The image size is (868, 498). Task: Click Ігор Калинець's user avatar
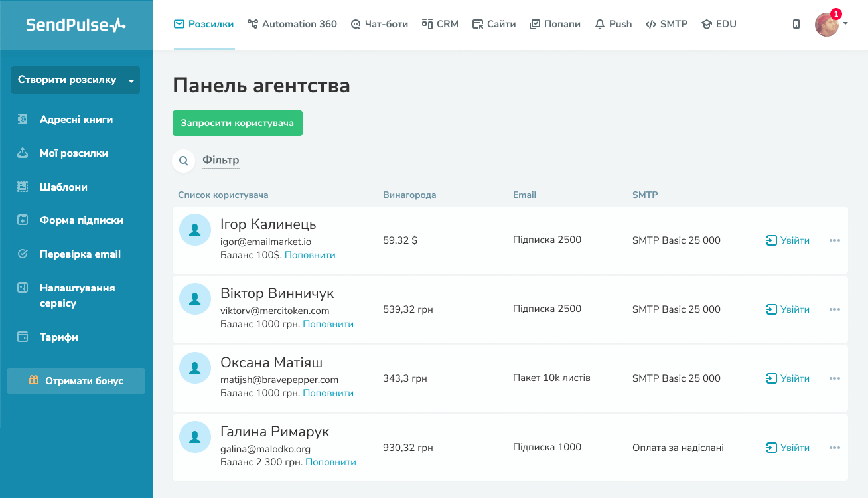tap(195, 230)
